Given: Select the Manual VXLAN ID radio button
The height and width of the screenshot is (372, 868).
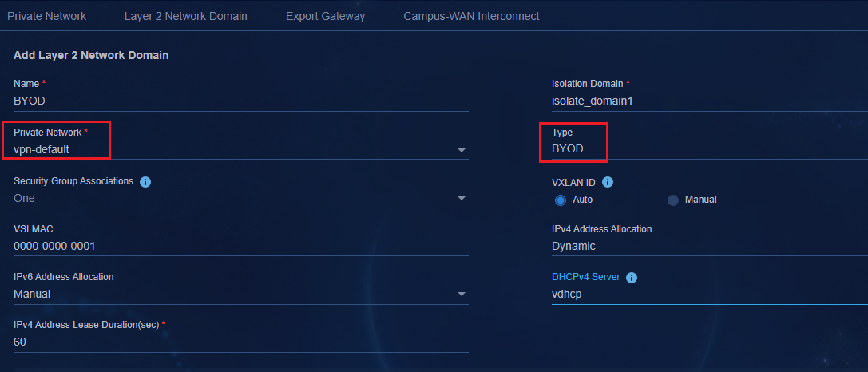Looking at the screenshot, I should (673, 200).
